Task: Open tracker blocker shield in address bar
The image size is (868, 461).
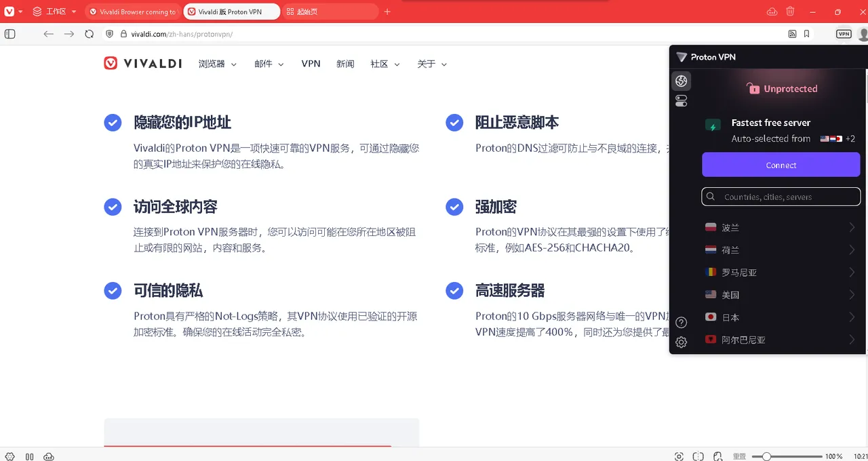Action: click(x=109, y=34)
